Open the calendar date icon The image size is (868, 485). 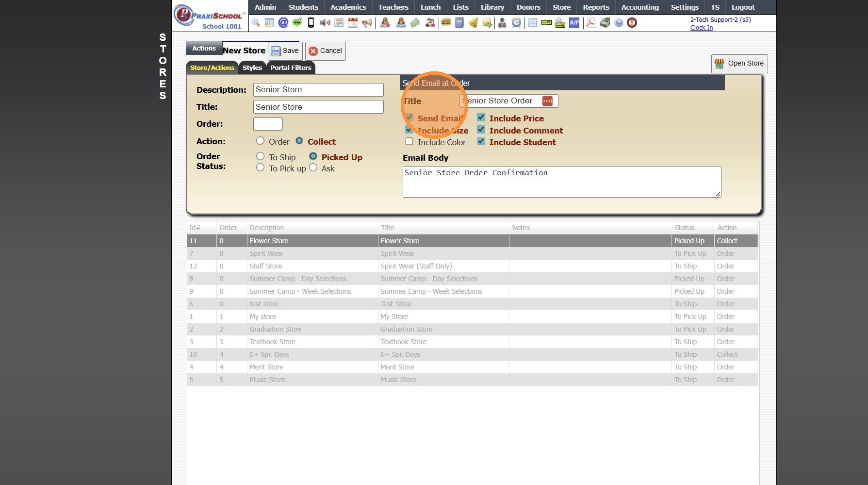[x=353, y=23]
